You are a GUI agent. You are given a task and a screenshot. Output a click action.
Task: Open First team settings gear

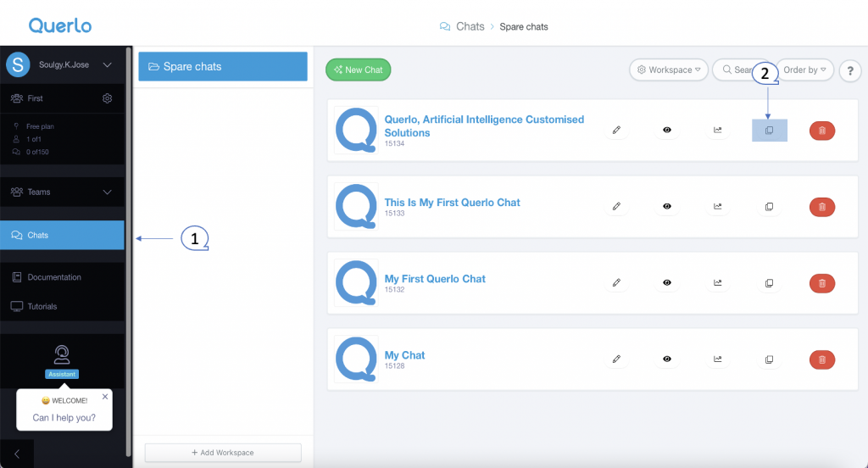click(x=108, y=98)
